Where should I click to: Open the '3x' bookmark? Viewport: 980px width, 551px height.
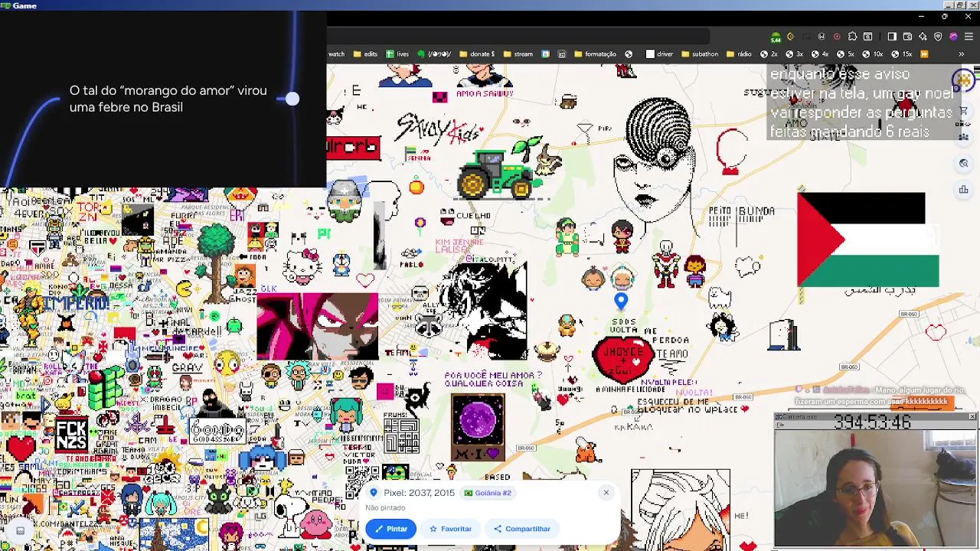[x=794, y=54]
